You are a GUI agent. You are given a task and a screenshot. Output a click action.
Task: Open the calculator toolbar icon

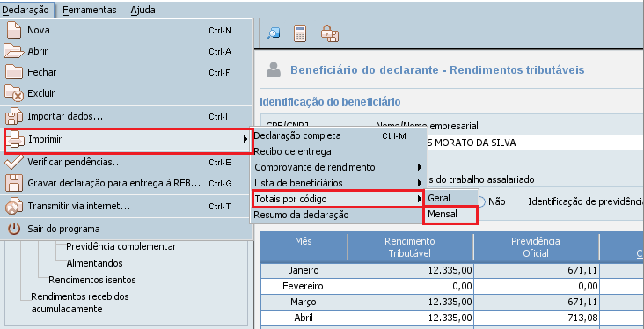point(300,33)
